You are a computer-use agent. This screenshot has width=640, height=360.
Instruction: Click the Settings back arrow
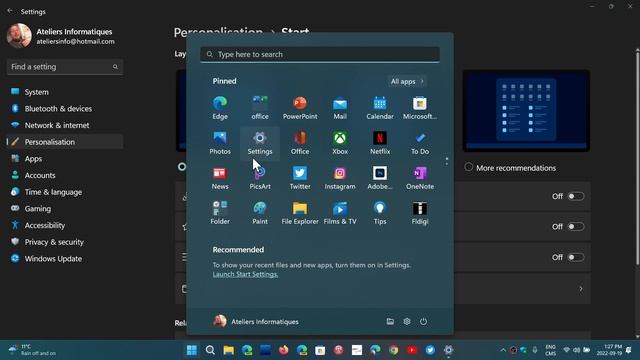pos(10,11)
